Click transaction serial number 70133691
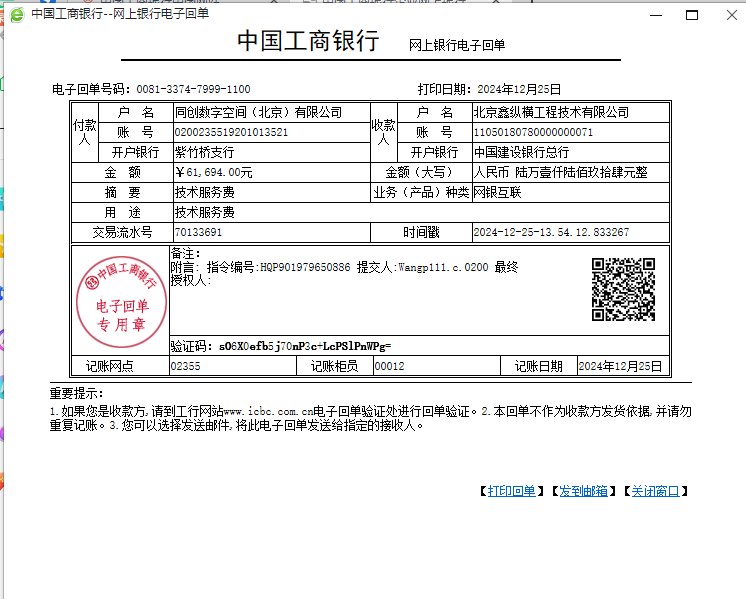746x599 pixels. click(x=198, y=232)
